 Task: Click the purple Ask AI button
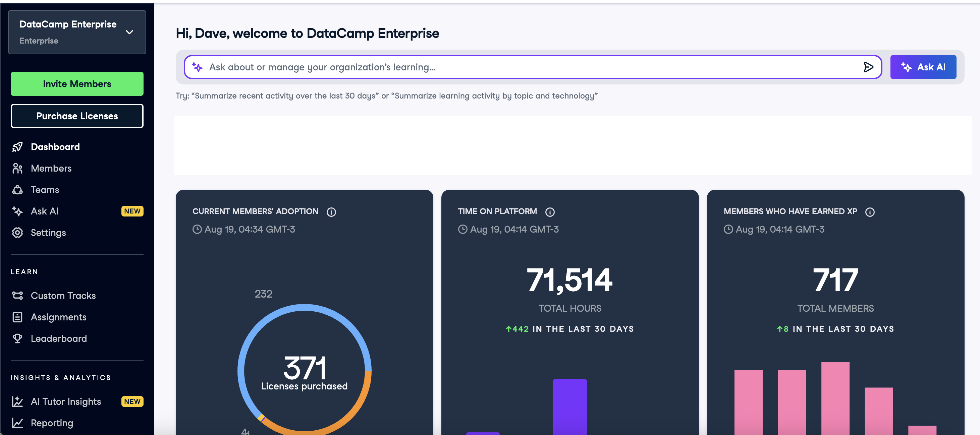pyautogui.click(x=923, y=67)
